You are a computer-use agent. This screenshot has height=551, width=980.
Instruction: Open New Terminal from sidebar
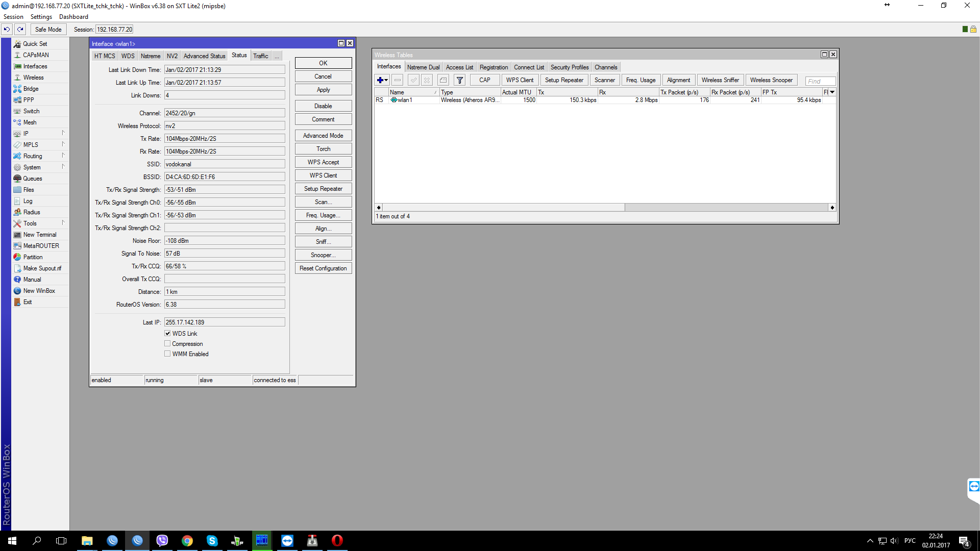tap(39, 235)
